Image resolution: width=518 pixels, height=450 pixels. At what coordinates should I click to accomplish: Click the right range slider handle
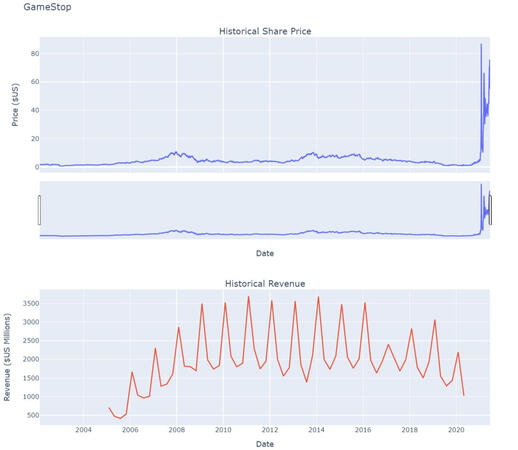tap(490, 210)
